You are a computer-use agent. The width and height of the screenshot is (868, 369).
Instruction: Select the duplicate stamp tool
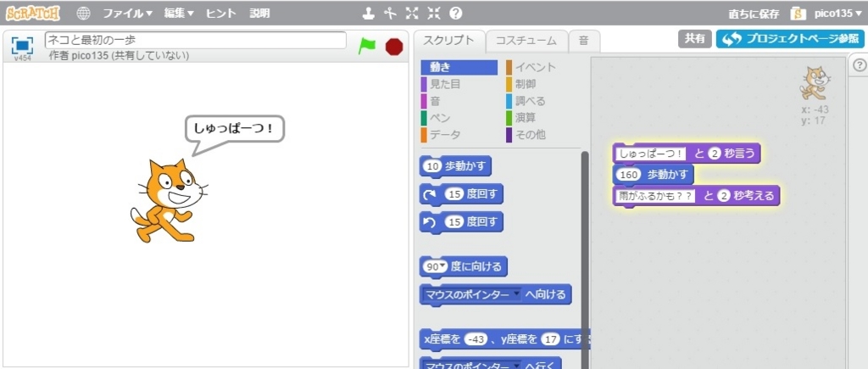pos(369,14)
